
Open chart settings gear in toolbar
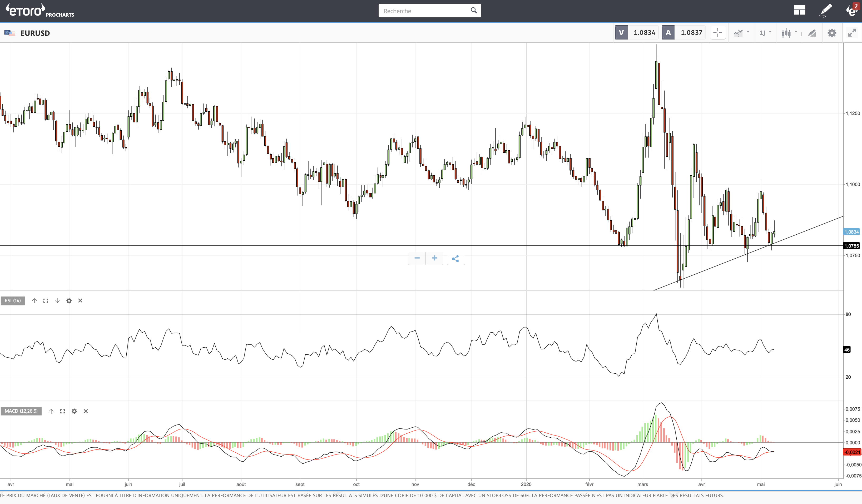tap(832, 33)
